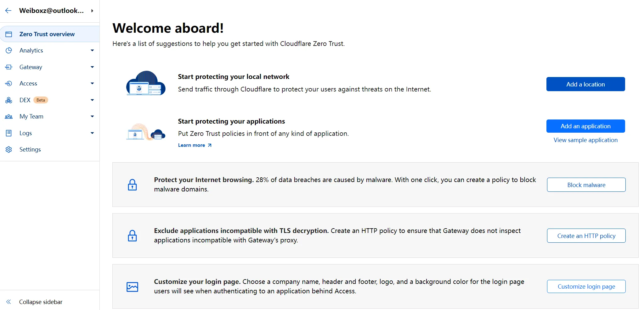Click 'Protect your Internet browsing.' bold text
Image resolution: width=644 pixels, height=310 pixels.
pyautogui.click(x=204, y=180)
